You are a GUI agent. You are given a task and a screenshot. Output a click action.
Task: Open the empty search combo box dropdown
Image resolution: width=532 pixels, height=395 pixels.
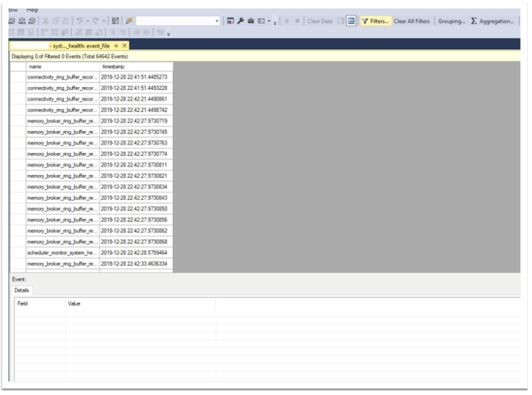(217, 21)
